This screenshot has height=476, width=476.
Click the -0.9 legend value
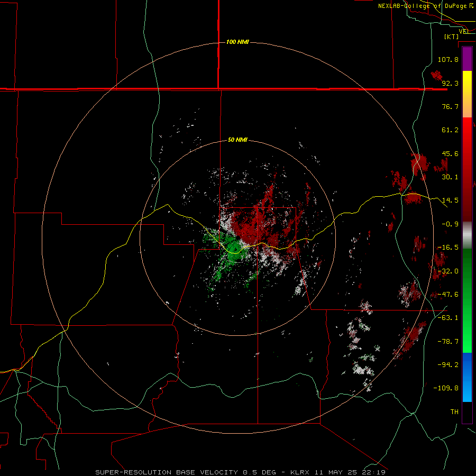click(x=450, y=224)
